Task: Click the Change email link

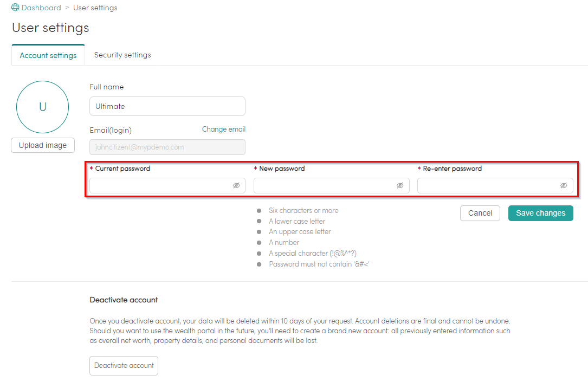Action: pyautogui.click(x=223, y=130)
